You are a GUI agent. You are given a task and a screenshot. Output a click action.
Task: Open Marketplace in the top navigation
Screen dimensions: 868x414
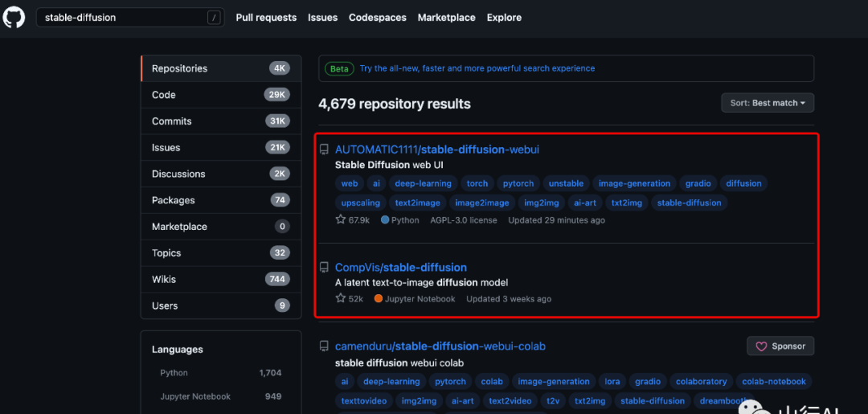point(446,18)
